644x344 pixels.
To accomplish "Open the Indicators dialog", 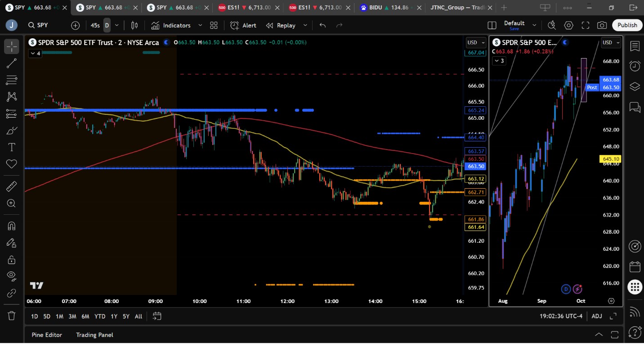I will (x=171, y=25).
